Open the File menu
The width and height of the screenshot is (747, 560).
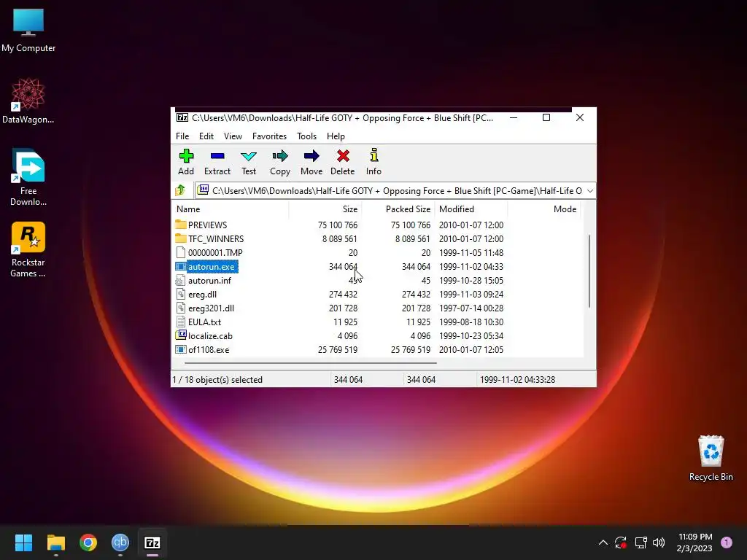click(182, 136)
